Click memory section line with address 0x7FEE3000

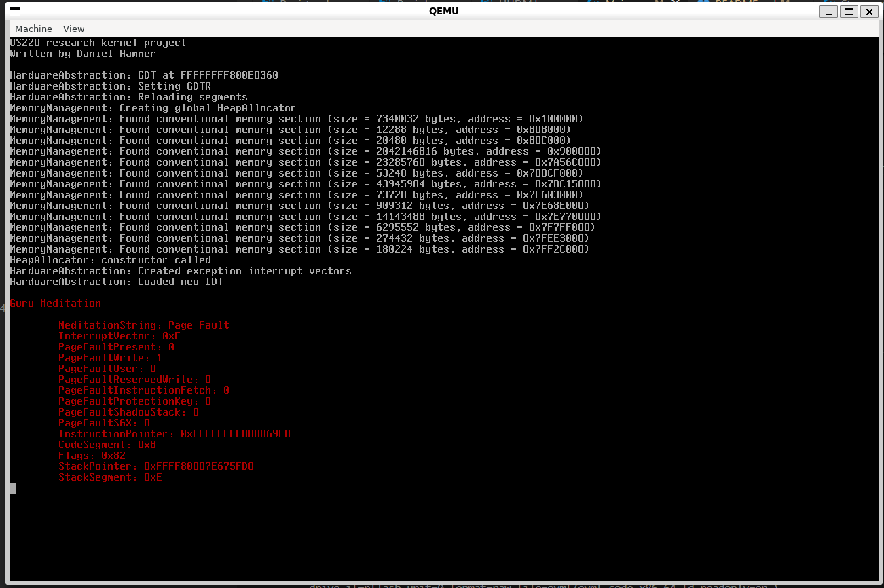[x=299, y=238]
